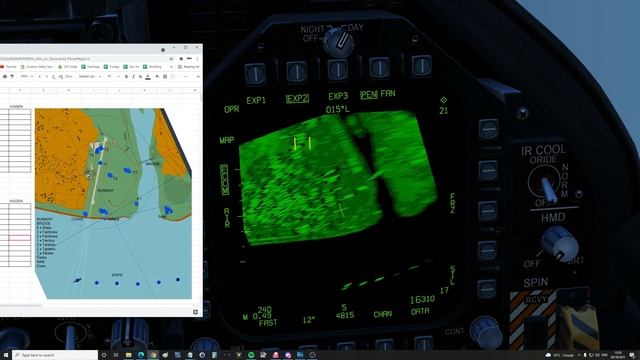Click the CHAN label on radar display
This screenshot has width=640, height=360.
[382, 314]
